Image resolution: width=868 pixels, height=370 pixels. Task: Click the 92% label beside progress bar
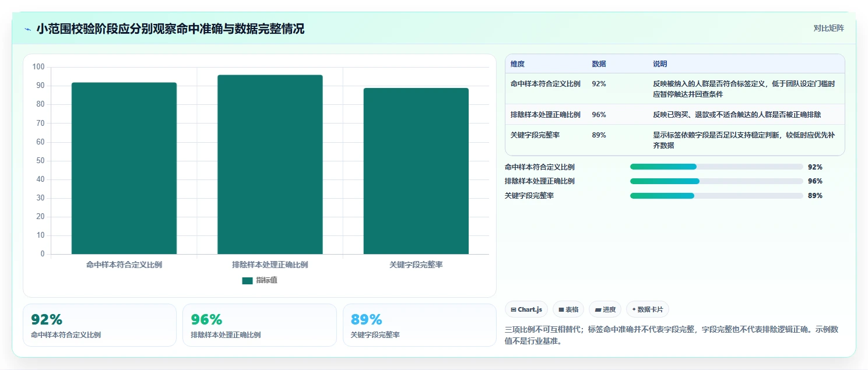tap(815, 167)
